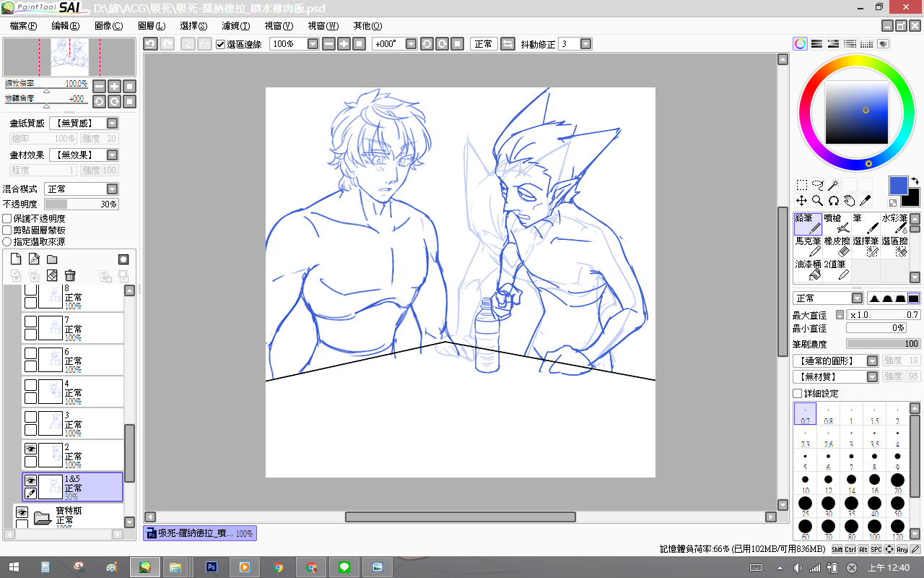The image size is (924, 578).
Task: Open the brush 正常 mode dropdown
Action: (x=857, y=298)
